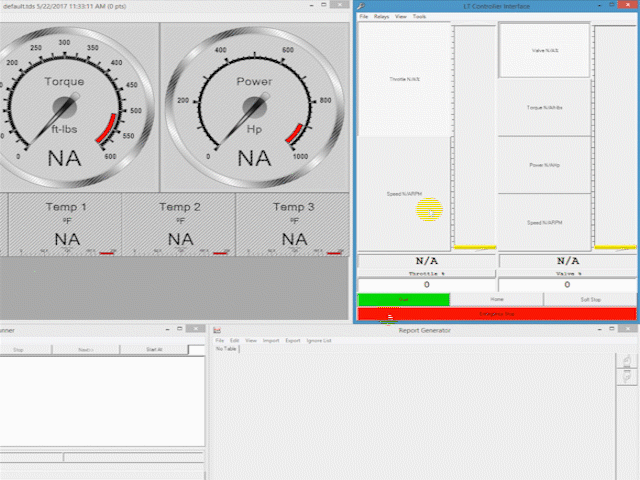Click the Soft Stop button

pyautogui.click(x=590, y=300)
